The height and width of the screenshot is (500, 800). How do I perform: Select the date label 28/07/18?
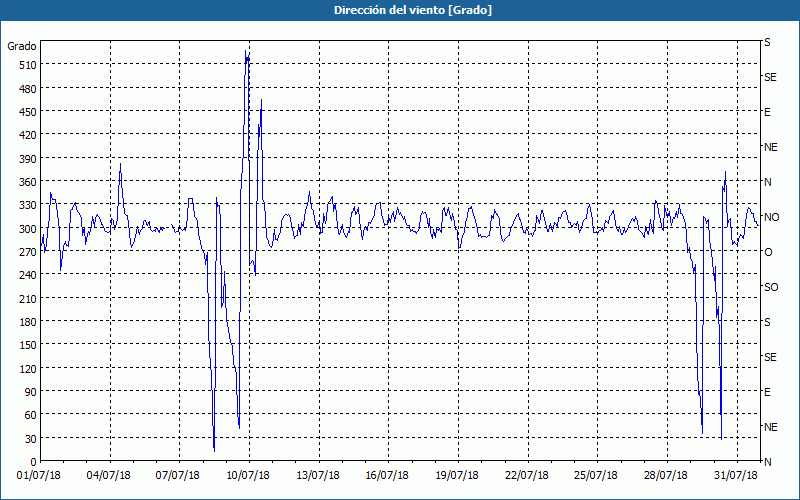click(x=666, y=476)
